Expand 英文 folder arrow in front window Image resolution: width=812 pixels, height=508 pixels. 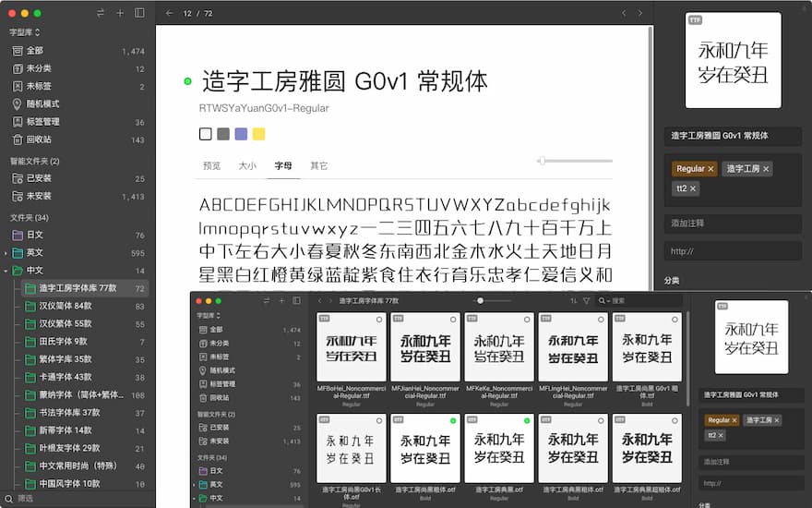click(x=194, y=485)
